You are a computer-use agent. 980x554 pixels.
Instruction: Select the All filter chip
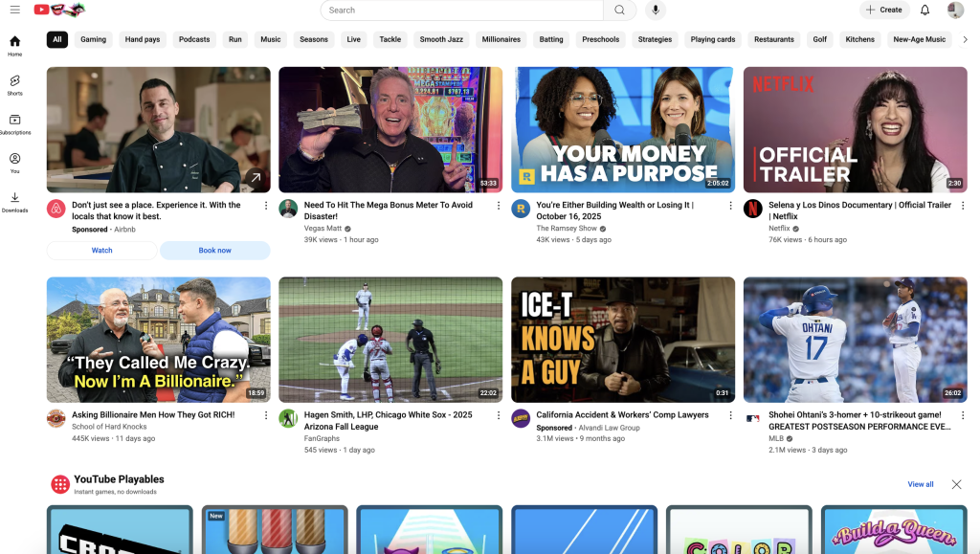click(57, 39)
